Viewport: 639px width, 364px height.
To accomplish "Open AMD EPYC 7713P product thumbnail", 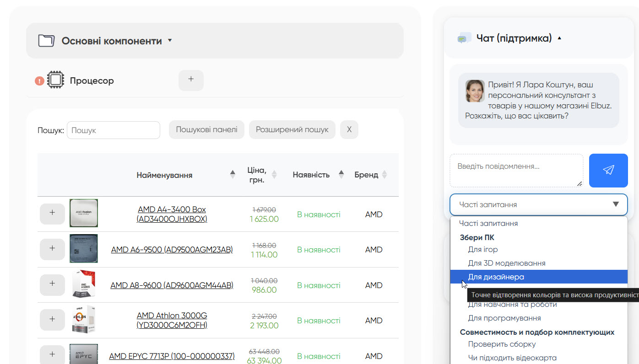I will click(84, 354).
